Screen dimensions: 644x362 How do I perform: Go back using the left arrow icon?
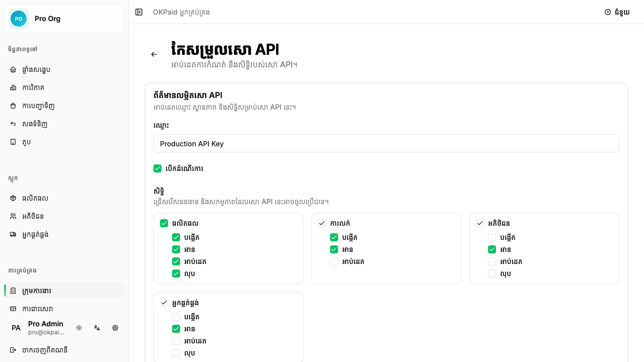point(154,54)
